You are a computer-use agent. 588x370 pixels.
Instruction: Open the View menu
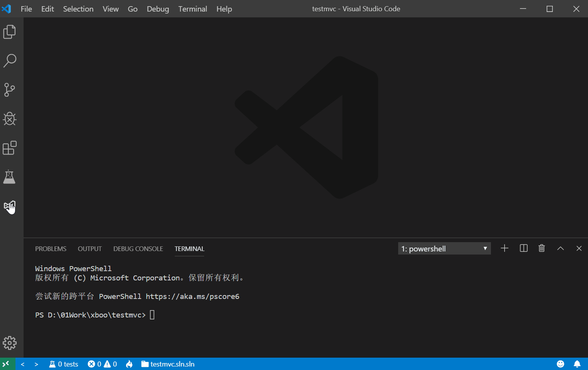click(x=111, y=8)
